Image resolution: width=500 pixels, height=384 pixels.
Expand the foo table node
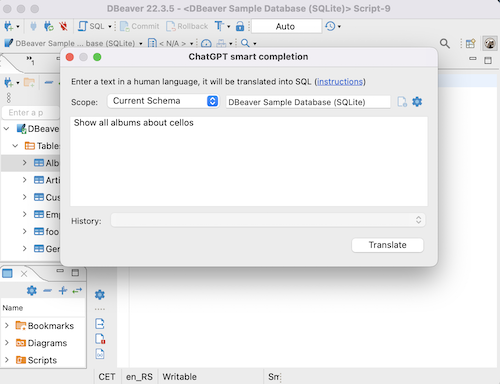point(24,231)
